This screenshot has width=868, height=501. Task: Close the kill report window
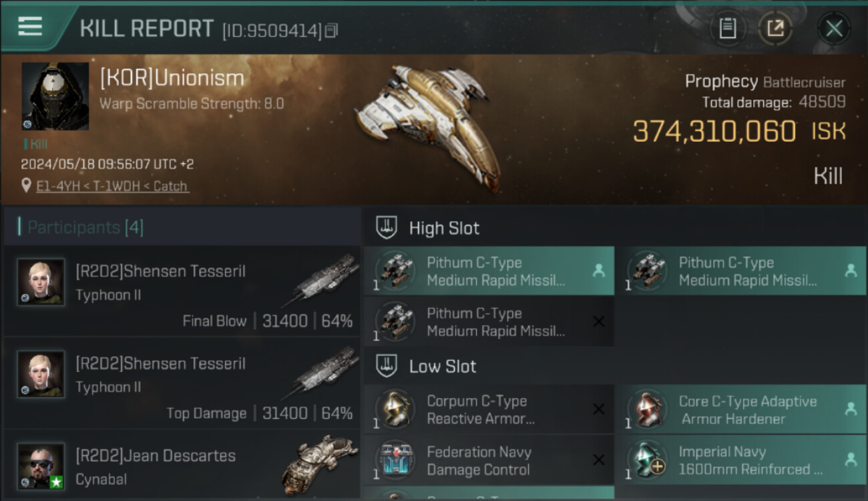click(x=834, y=29)
